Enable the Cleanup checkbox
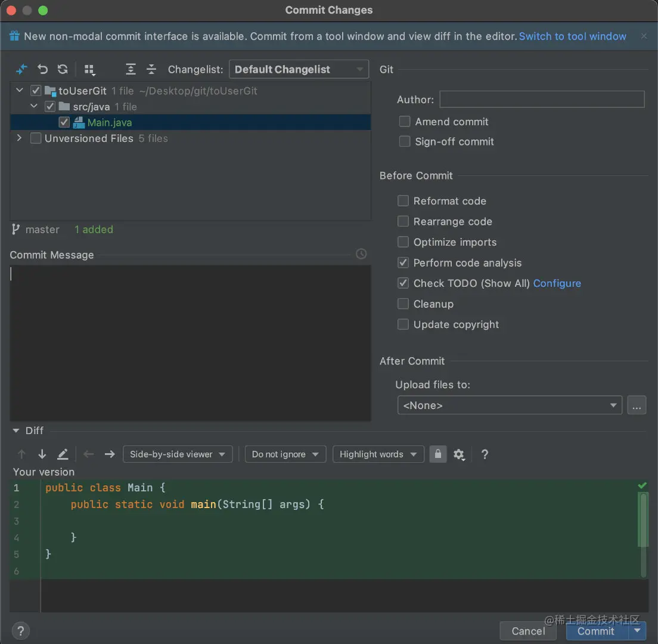This screenshot has height=644, width=658. coord(403,304)
